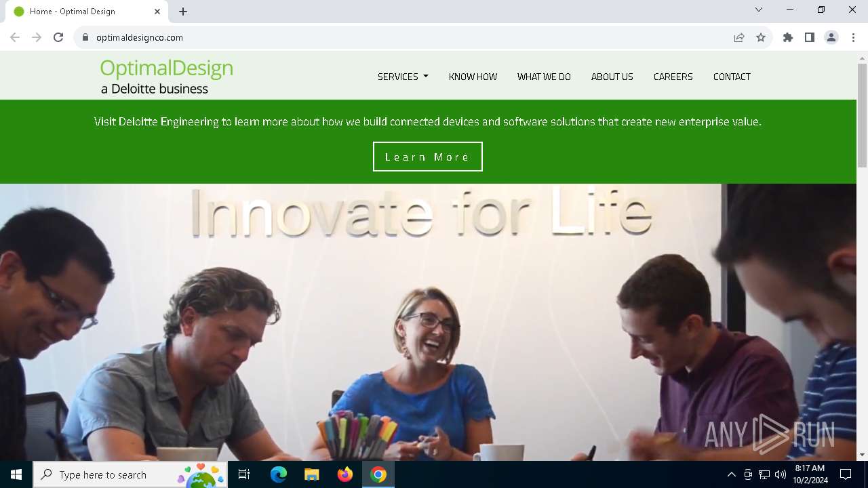868x488 pixels.
Task: Open the browser side panel icon
Action: [810, 37]
